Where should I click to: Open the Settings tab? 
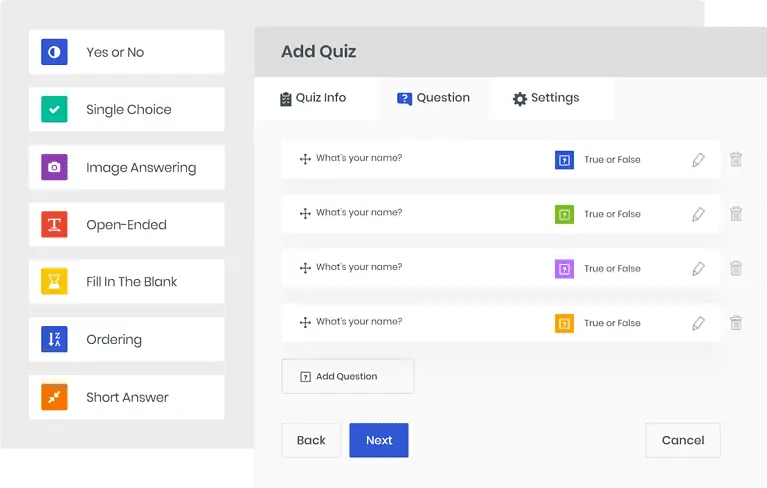[x=546, y=98]
